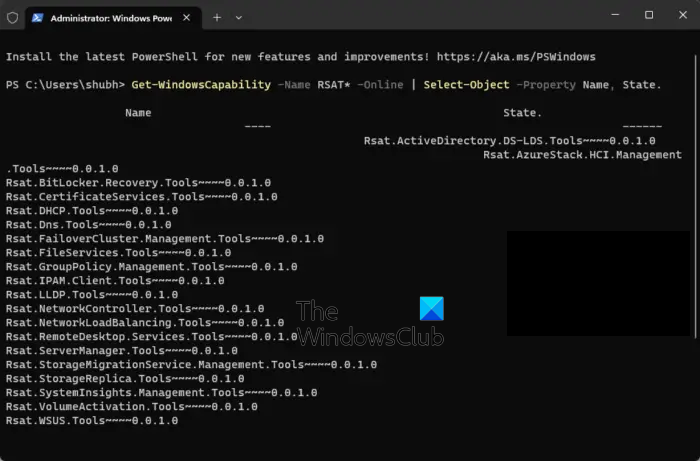Image resolution: width=700 pixels, height=461 pixels.
Task: Open a new terminal tab
Action: (x=217, y=17)
